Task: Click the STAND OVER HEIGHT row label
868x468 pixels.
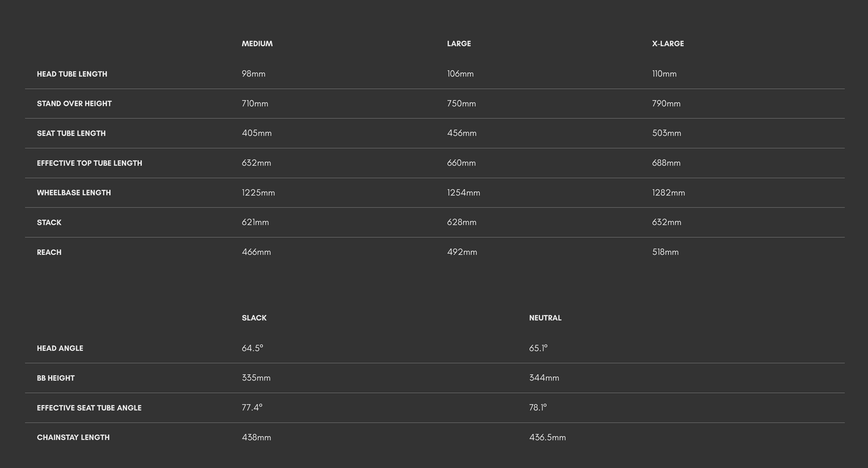Action: pos(74,104)
